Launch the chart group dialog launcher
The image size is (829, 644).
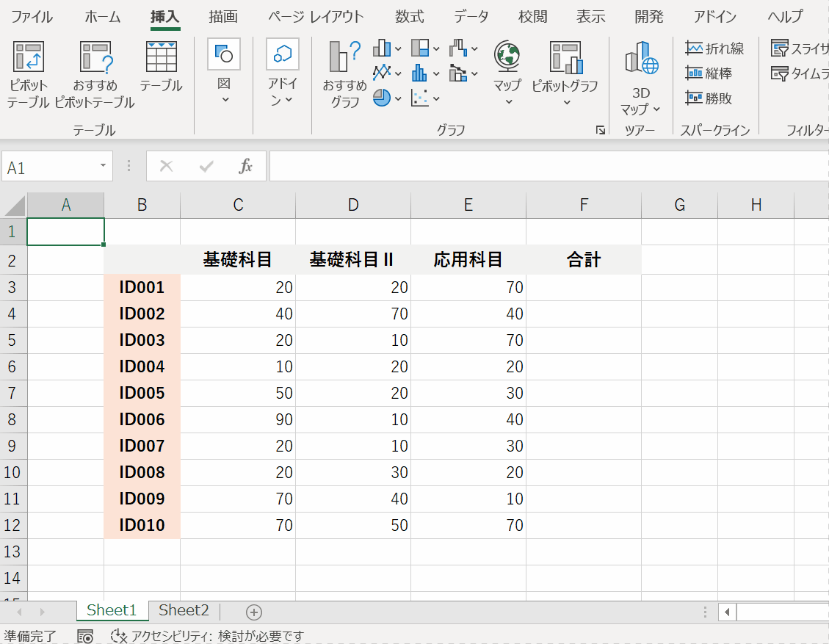click(x=601, y=130)
